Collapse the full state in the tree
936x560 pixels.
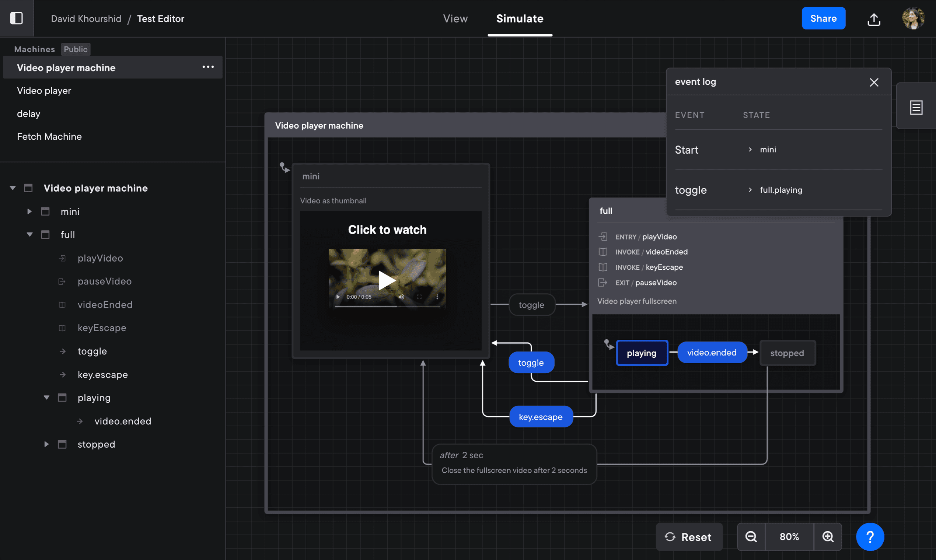tap(30, 234)
